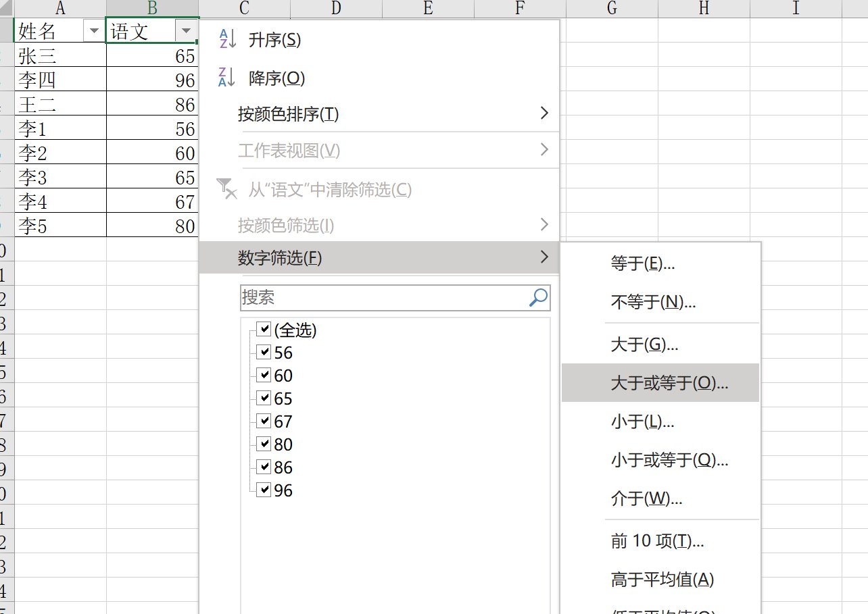Click the magnifier icon in search box
Screen dimensions: 868x614
tap(538, 298)
